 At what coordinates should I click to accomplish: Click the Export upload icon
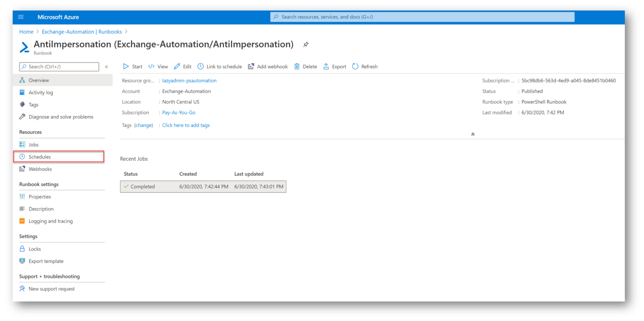[326, 67]
